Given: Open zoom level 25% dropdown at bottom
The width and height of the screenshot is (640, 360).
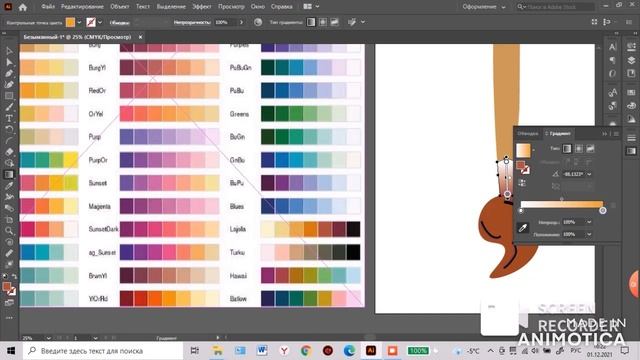Looking at the screenshot, I should pyautogui.click(x=49, y=338).
